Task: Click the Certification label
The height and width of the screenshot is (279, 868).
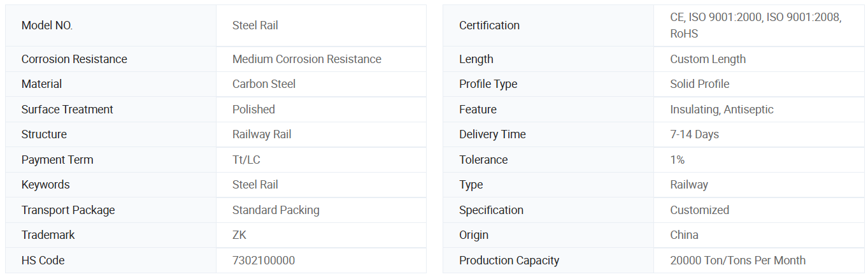Action: pos(489,25)
